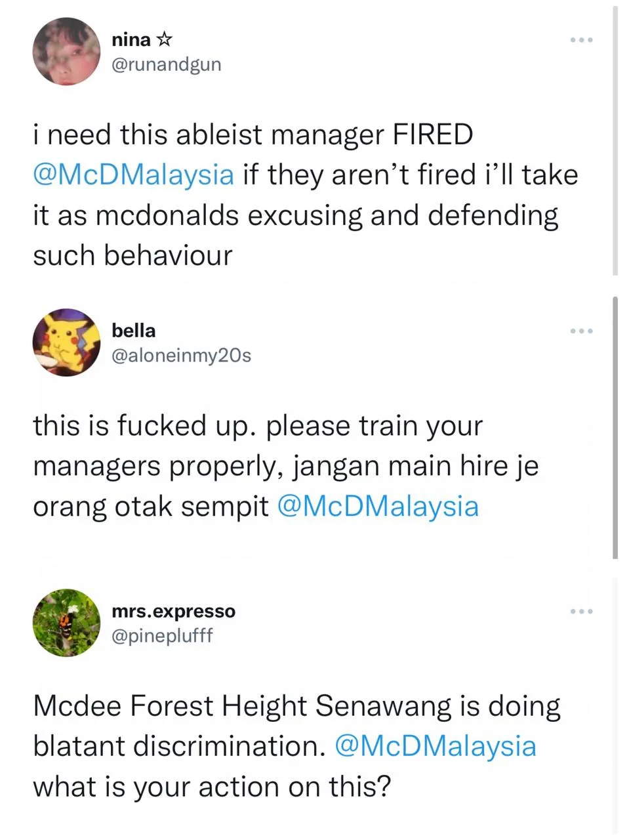The width and height of the screenshot is (629, 840).
Task: Click the star beside nina's name
Action: 164,40
